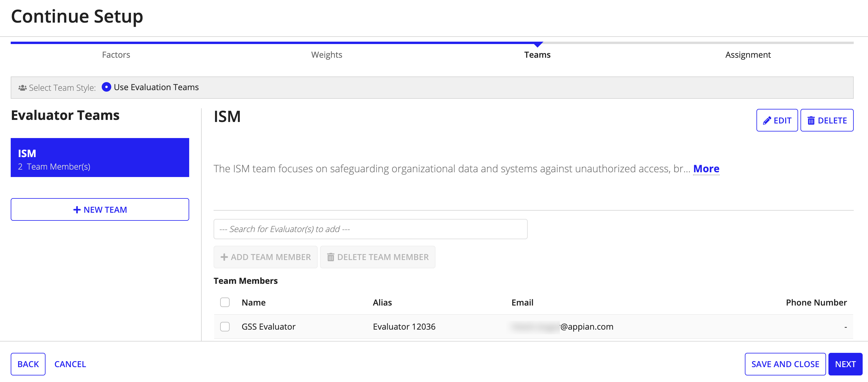The height and width of the screenshot is (382, 868).
Task: Click the plus icon on ADD TEAM MEMBER
Action: click(224, 257)
